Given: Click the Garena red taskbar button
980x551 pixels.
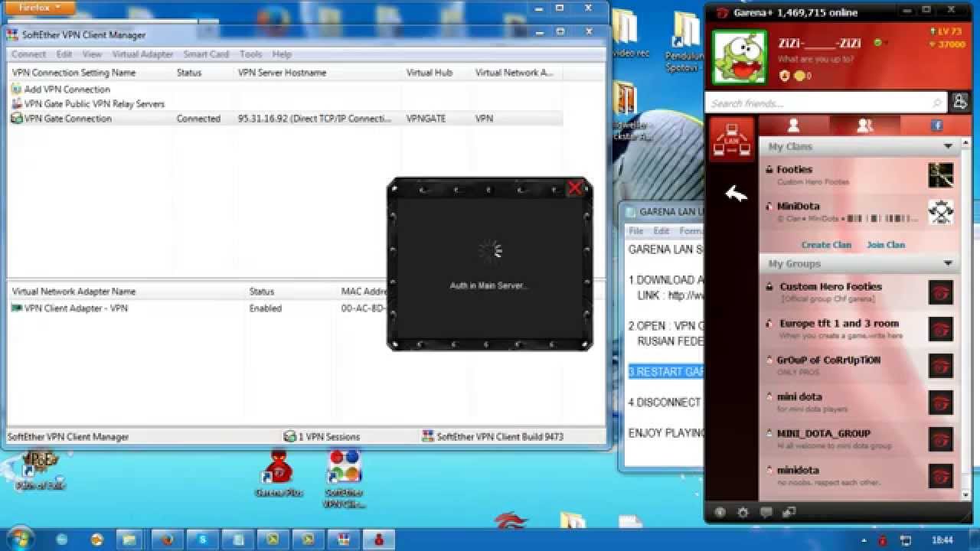Looking at the screenshot, I should 378,540.
